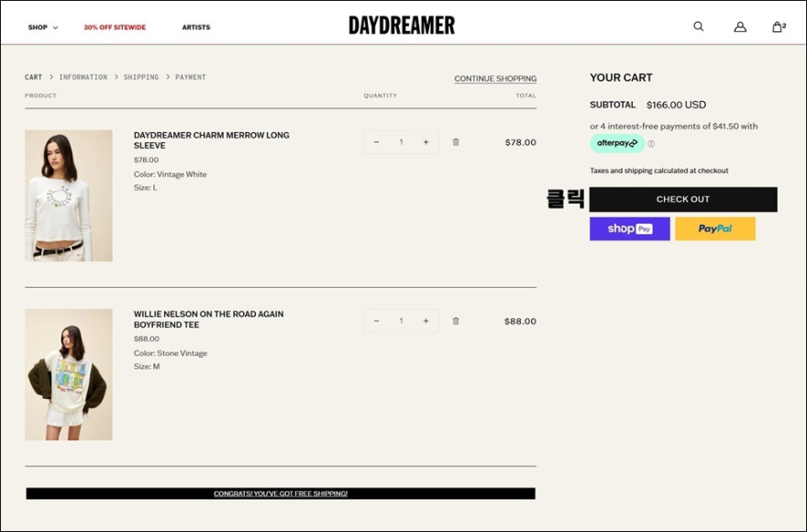
Task: Click the free shipping congratulations banner link
Action: click(281, 493)
